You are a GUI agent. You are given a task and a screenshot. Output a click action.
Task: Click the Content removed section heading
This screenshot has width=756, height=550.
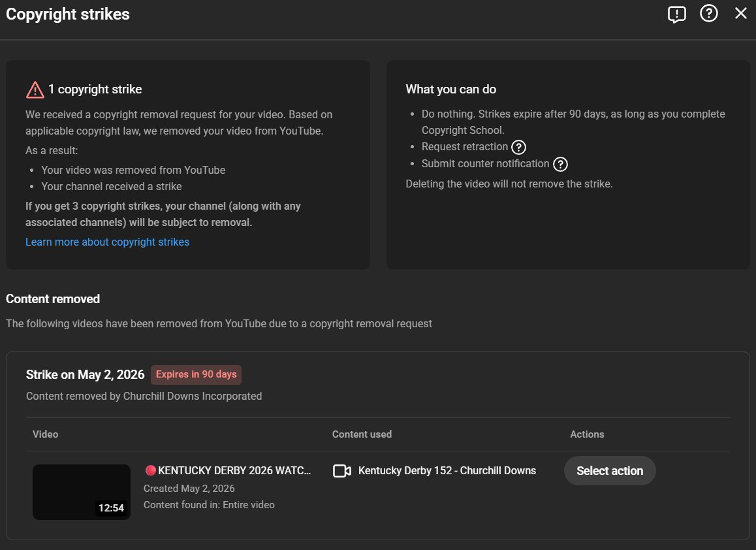53,299
